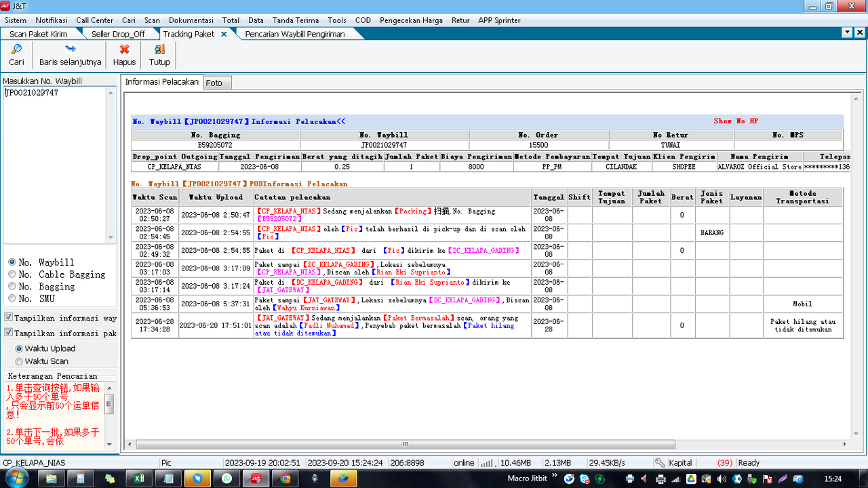Screen dimensions: 868x488
Task: Open the Call Center menu
Action: click(95, 20)
